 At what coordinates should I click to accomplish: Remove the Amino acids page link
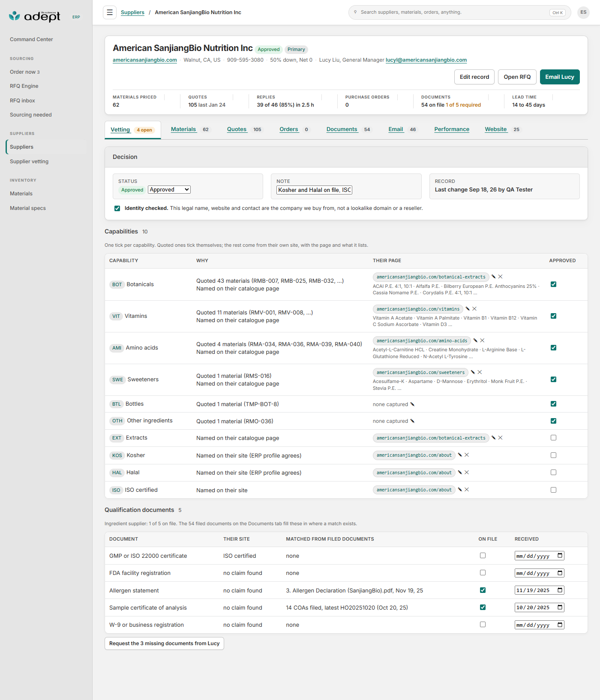[x=482, y=341]
